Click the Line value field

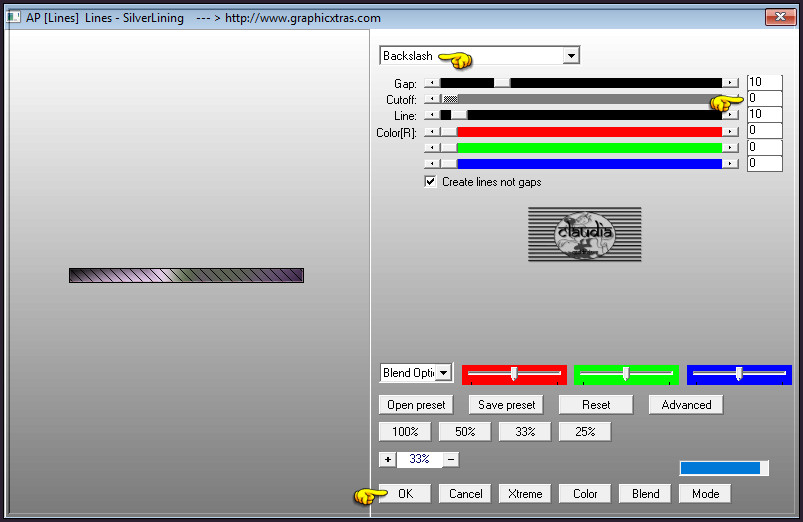765,114
